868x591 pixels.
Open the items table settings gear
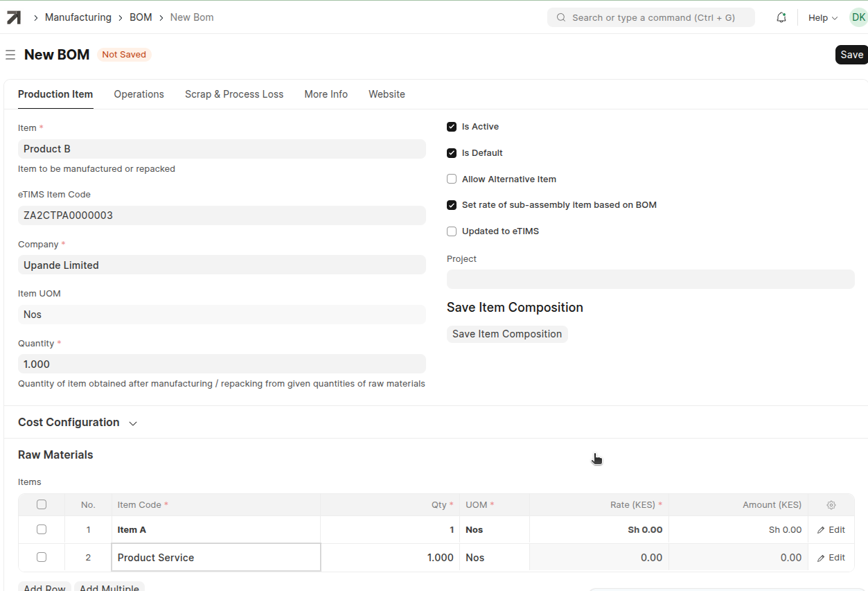tap(831, 505)
